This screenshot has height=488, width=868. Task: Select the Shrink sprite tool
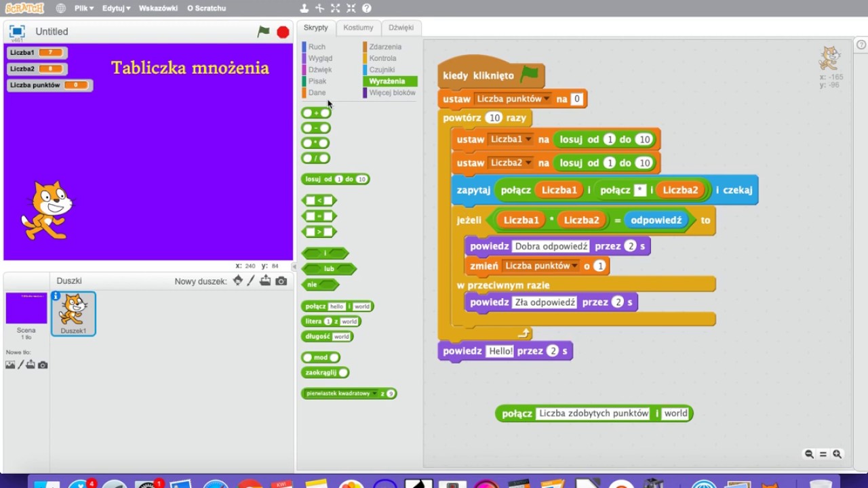(351, 8)
